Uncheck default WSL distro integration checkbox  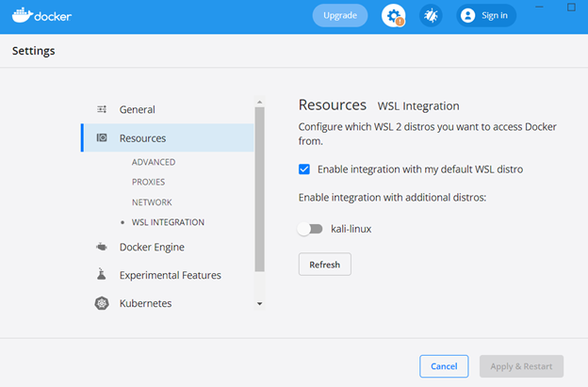pyautogui.click(x=304, y=169)
